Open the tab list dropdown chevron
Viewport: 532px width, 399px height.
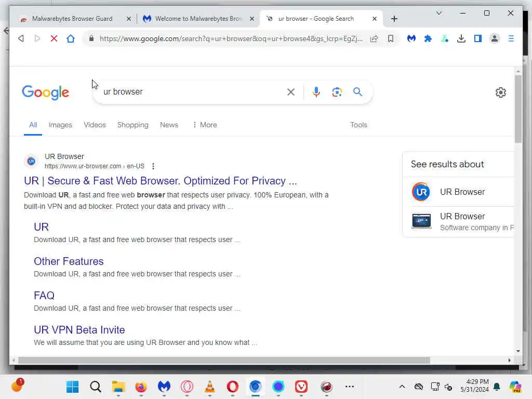438,13
